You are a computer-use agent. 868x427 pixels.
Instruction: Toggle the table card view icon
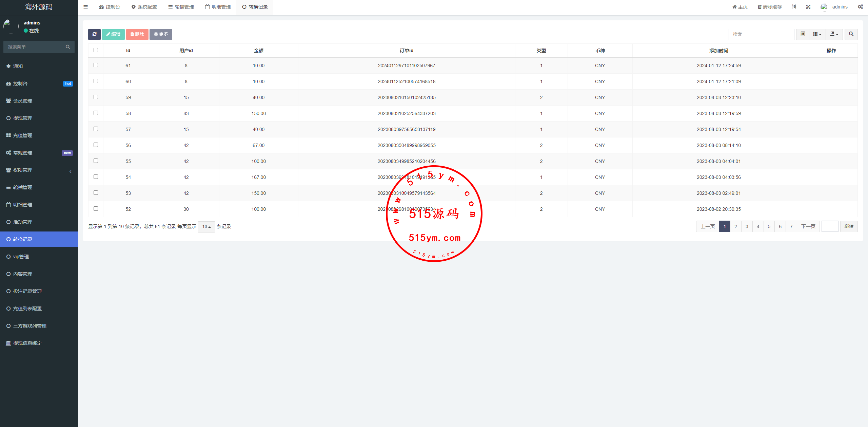point(803,34)
